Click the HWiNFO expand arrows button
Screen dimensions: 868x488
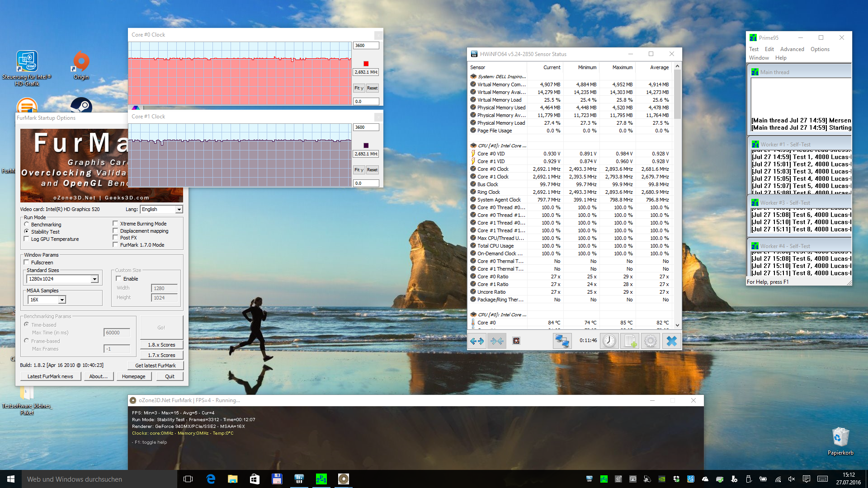[477, 341]
